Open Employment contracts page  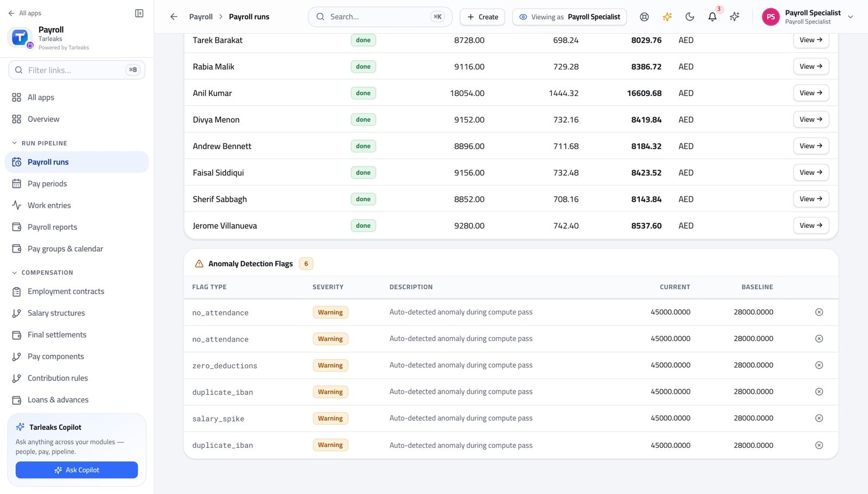pyautogui.click(x=76, y=291)
